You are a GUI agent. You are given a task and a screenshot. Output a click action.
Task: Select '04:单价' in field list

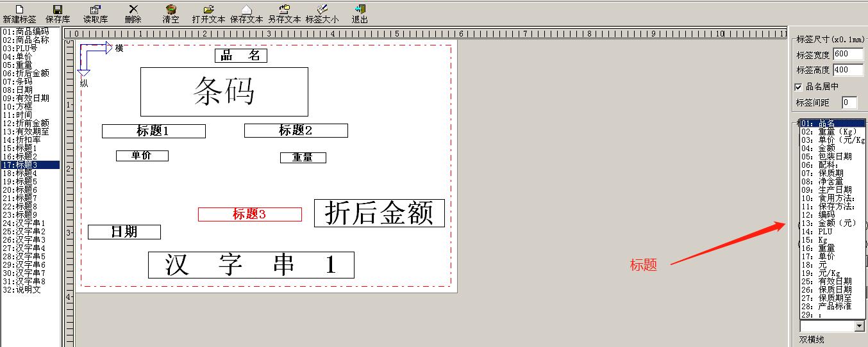[30, 56]
